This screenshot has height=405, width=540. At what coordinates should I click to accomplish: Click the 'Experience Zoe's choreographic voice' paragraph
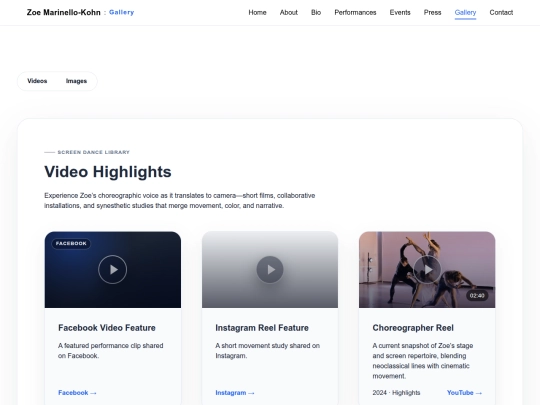[x=179, y=200]
